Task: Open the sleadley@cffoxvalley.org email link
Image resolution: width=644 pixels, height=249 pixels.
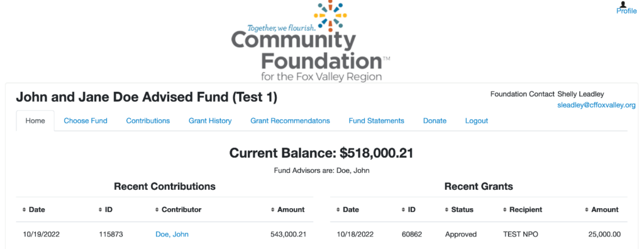Action: pyautogui.click(x=596, y=105)
